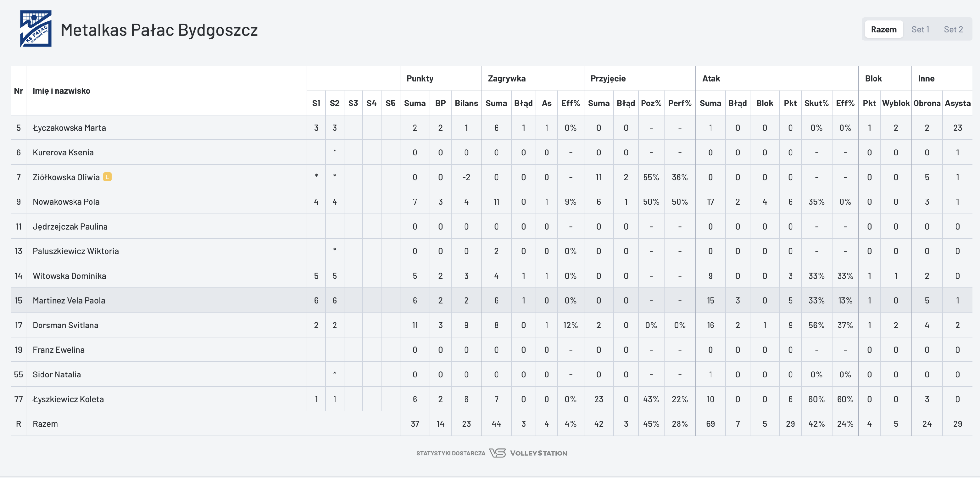Click player name Łyszkiewicz Koleta
Screen dimensions: 980x478
point(68,399)
